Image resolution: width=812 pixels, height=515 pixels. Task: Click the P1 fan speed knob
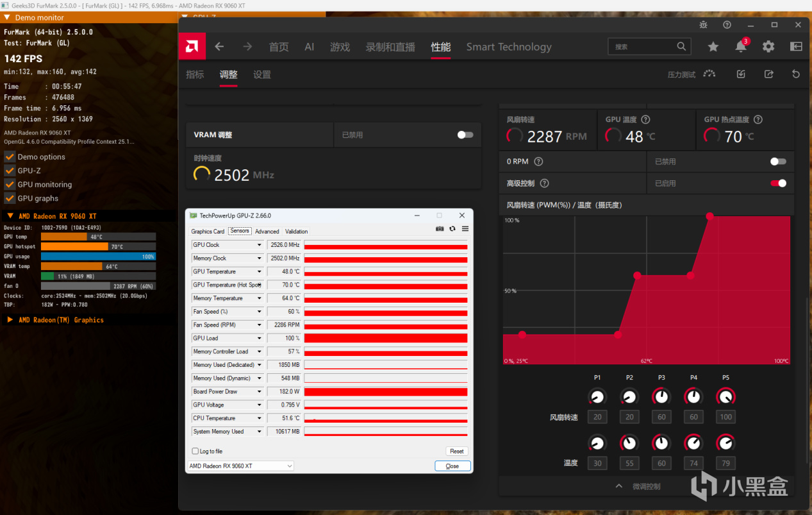(597, 396)
